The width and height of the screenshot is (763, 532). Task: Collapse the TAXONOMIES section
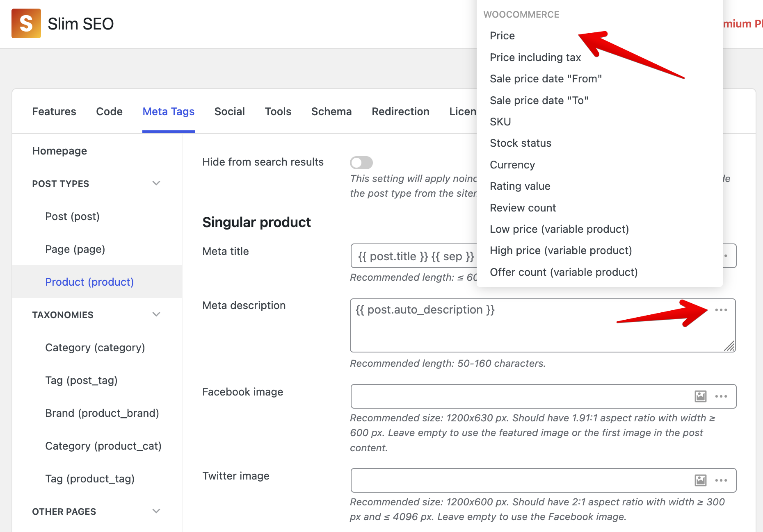click(x=156, y=314)
